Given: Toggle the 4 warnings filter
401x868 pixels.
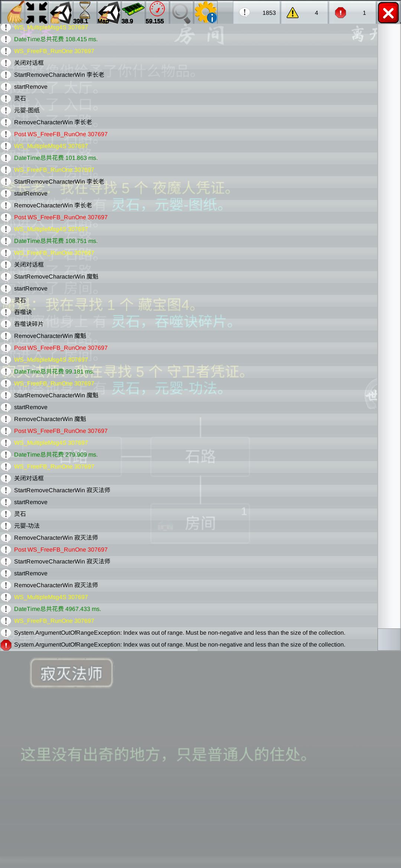Looking at the screenshot, I should (304, 13).
